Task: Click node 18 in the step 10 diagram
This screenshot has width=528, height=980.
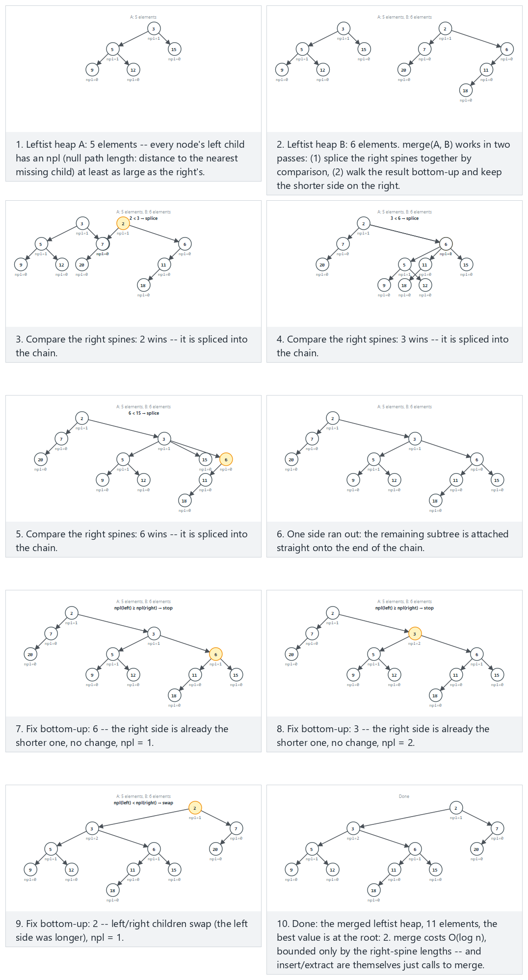Action: 373,890
